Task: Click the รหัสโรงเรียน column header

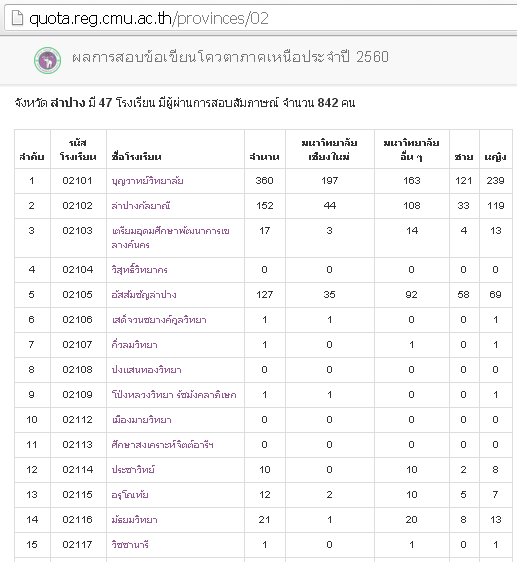Action: click(78, 150)
